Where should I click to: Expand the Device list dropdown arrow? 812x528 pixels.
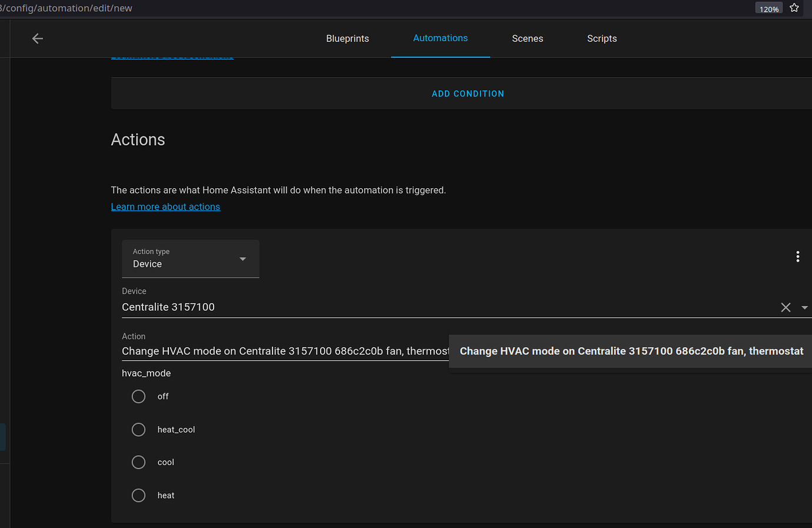point(804,308)
